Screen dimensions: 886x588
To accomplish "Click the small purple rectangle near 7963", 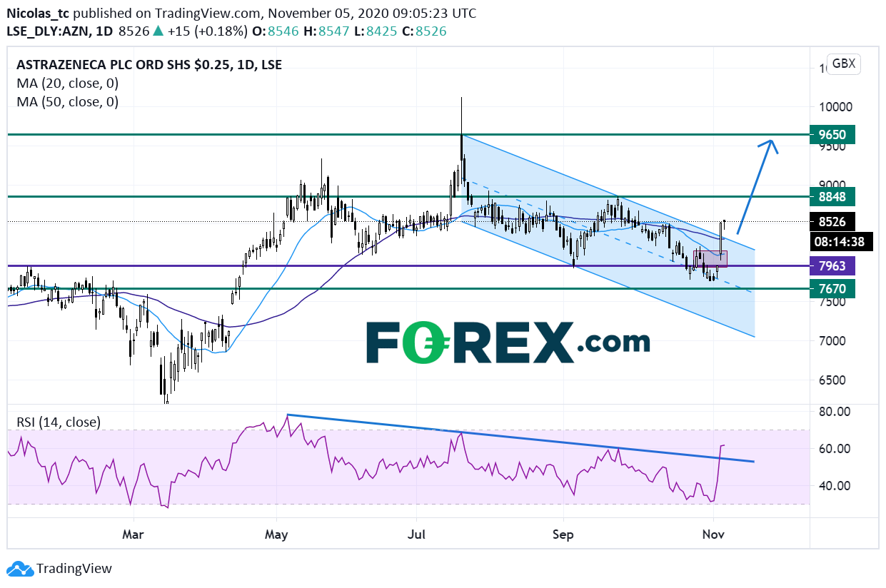I will (710, 259).
